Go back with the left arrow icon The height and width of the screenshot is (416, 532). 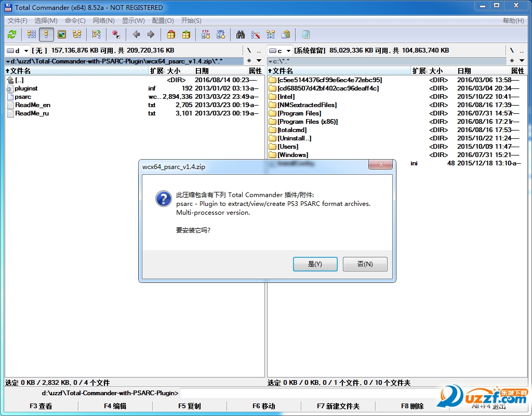tap(137, 34)
